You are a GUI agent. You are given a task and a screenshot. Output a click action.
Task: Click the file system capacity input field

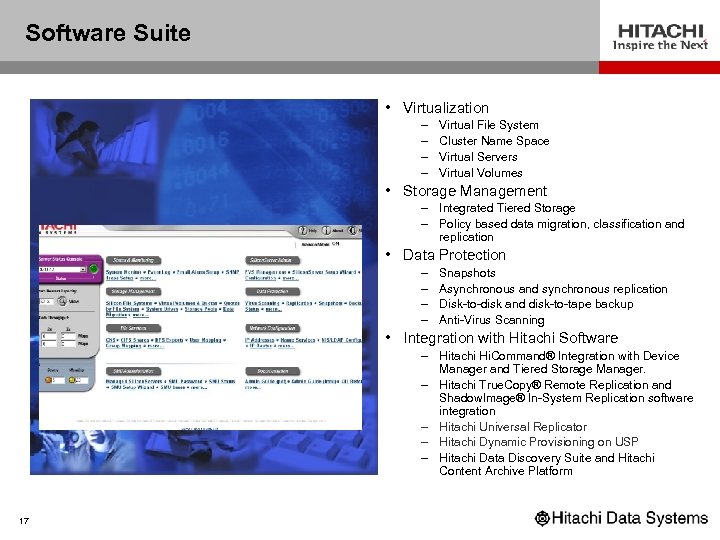pyautogui.click(x=46, y=302)
